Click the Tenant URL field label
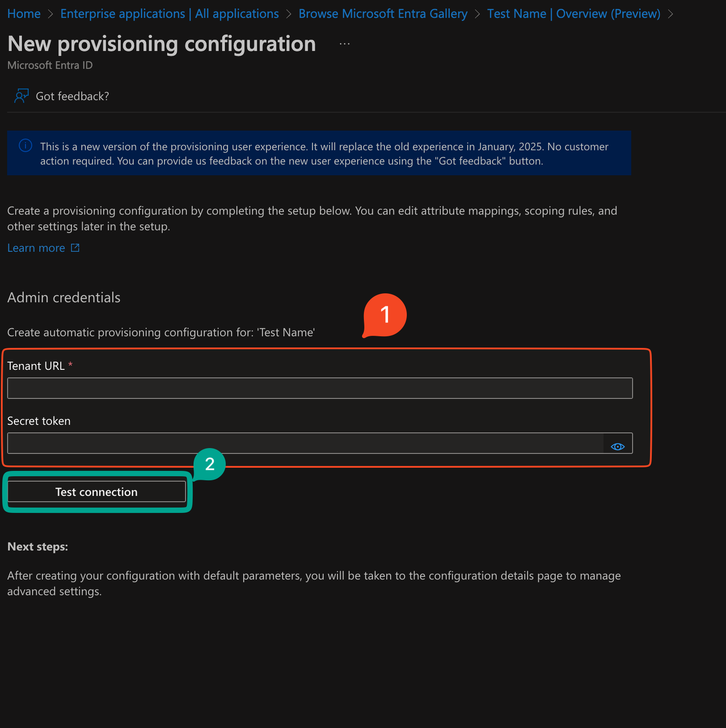Screen dimensions: 726x728 [x=36, y=366]
